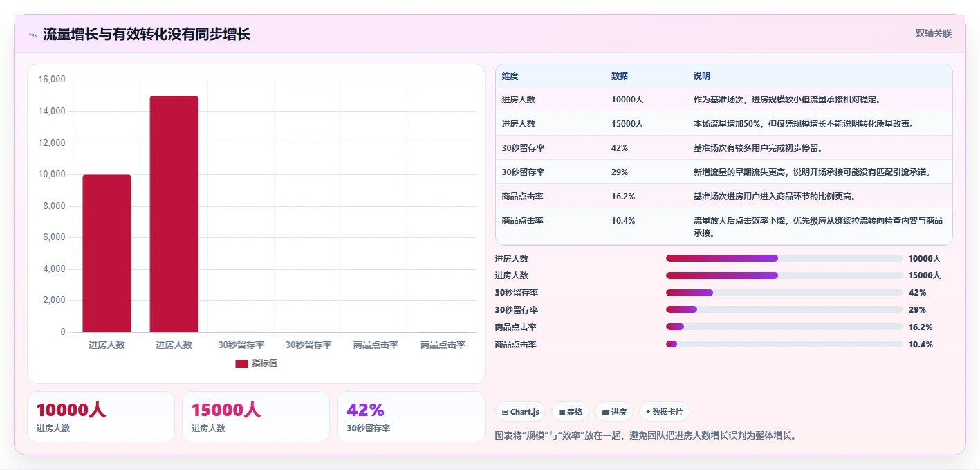Click the 数据卡片 chip
This screenshot has height=470, width=980.
pyautogui.click(x=664, y=412)
